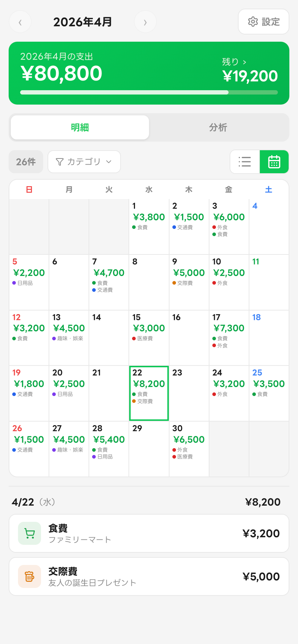
Task: Select April 30 with ¥6,500
Action: (x=189, y=449)
